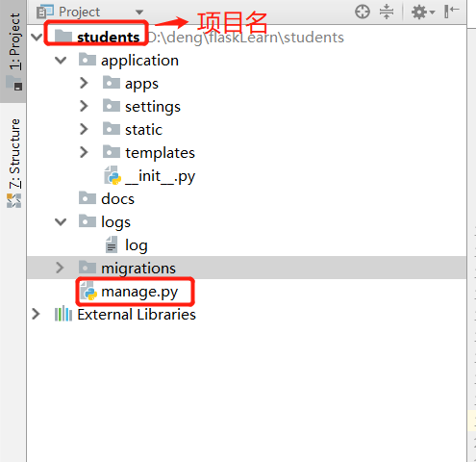The height and width of the screenshot is (462, 476).
Task: Click the collapse all icon
Action: pos(387,12)
